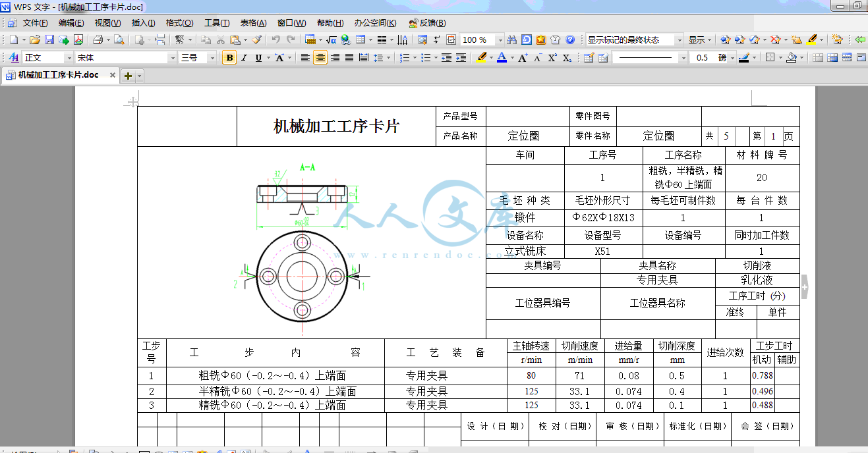Print the document via printer icon
This screenshot has width=868, height=453.
click(98, 40)
